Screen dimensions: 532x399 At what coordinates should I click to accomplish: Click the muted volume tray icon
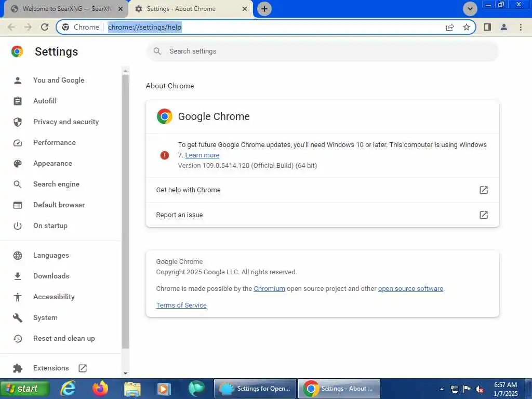click(480, 389)
